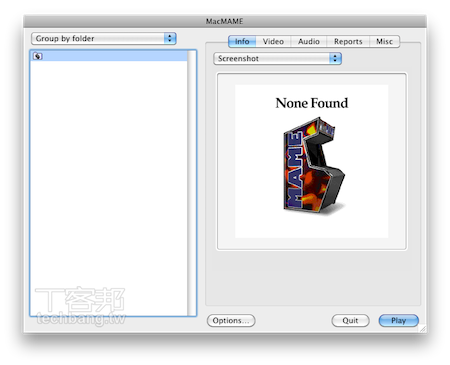Click the Quit button
The width and height of the screenshot is (450, 365).
(350, 321)
